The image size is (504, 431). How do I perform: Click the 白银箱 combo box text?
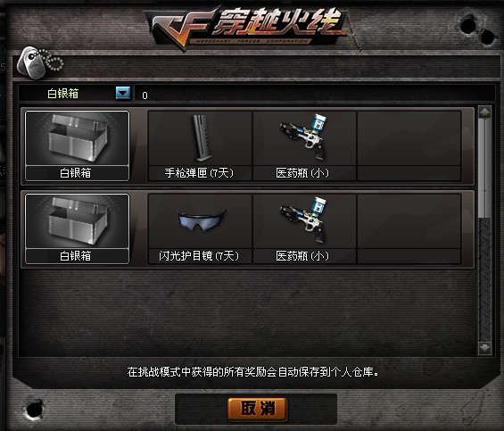pos(63,94)
